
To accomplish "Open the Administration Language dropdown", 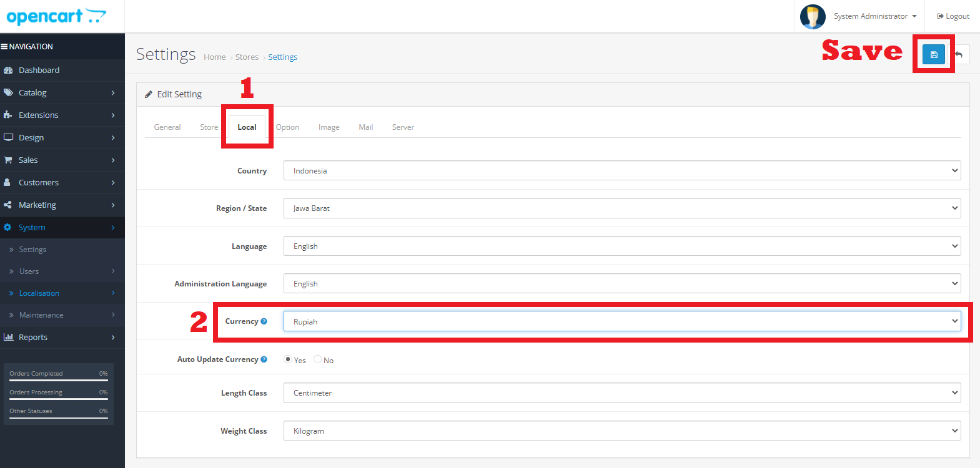I will 622,283.
